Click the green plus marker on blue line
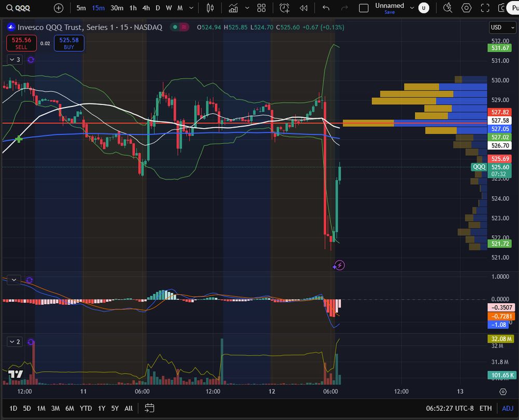 click(19, 139)
